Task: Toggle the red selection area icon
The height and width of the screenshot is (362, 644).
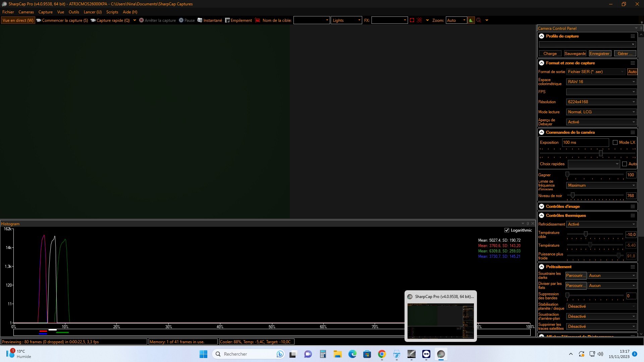Action: pyautogui.click(x=412, y=20)
